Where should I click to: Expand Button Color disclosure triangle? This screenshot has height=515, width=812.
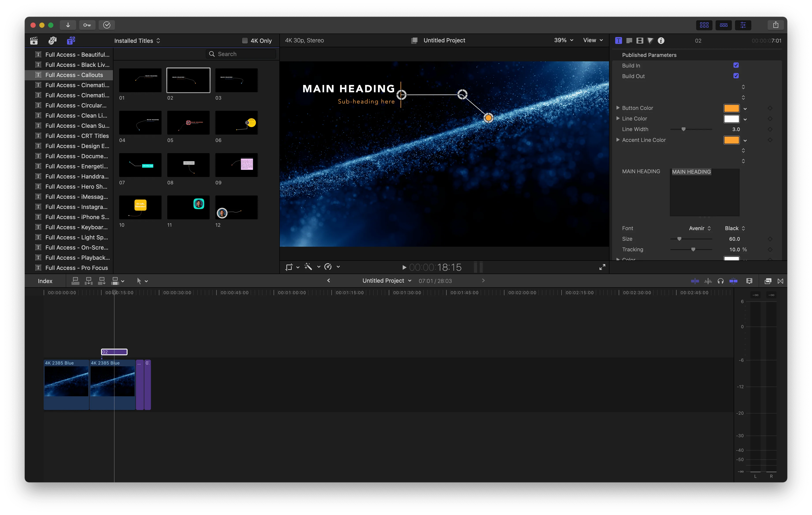point(618,108)
